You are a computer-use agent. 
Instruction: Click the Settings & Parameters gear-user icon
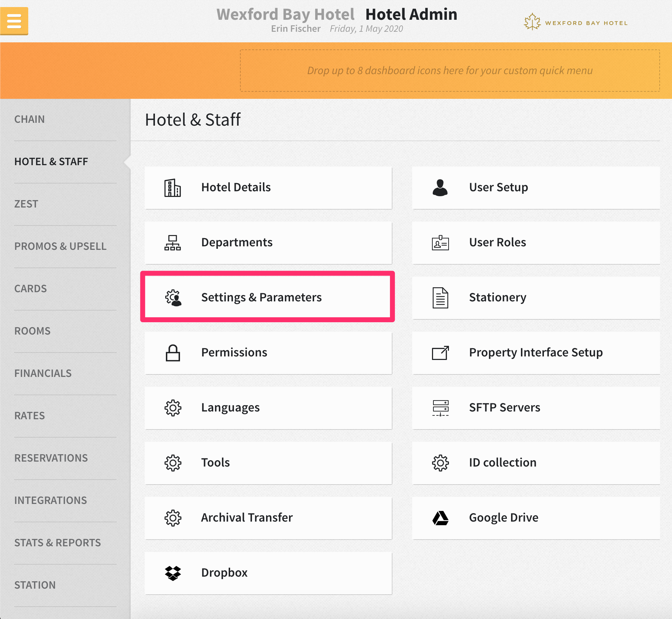173,298
